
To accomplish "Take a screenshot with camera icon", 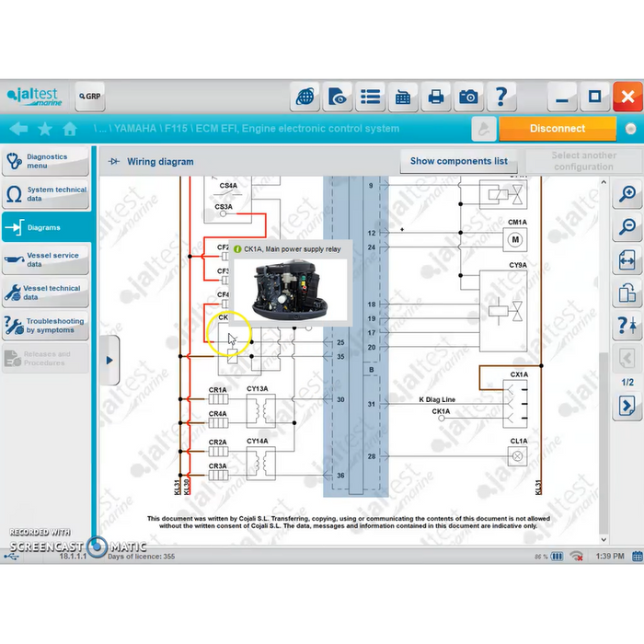I will point(468,97).
